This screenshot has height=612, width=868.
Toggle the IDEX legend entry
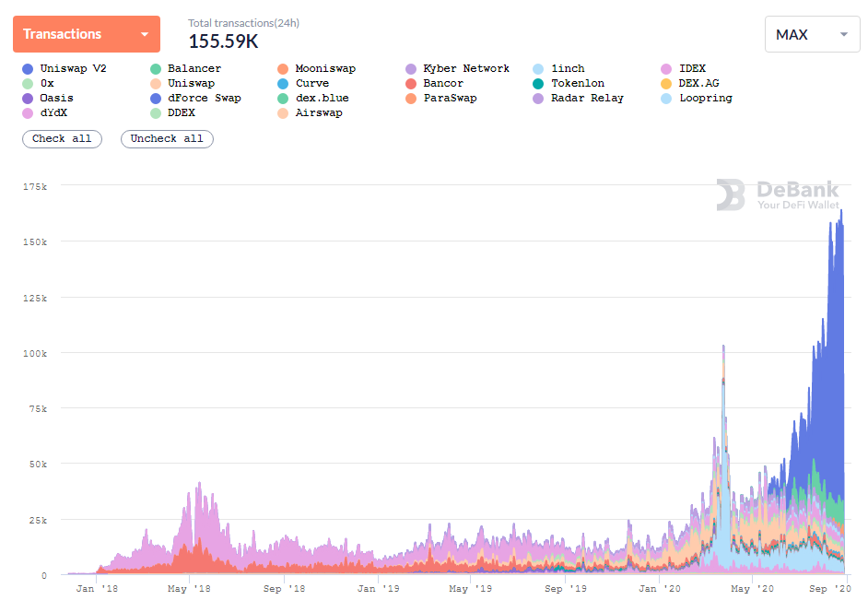click(683, 69)
